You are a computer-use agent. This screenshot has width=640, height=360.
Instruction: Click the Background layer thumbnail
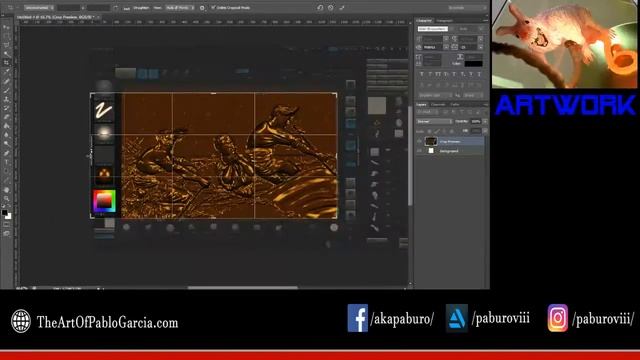pyautogui.click(x=431, y=151)
